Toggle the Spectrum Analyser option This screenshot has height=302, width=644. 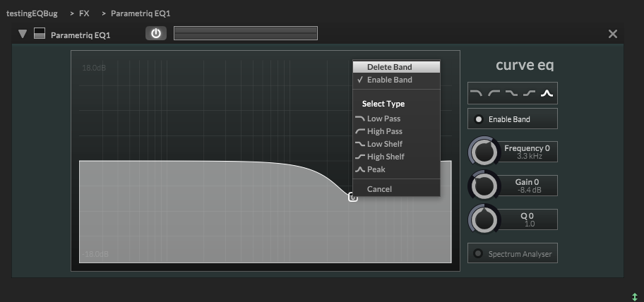(x=479, y=254)
